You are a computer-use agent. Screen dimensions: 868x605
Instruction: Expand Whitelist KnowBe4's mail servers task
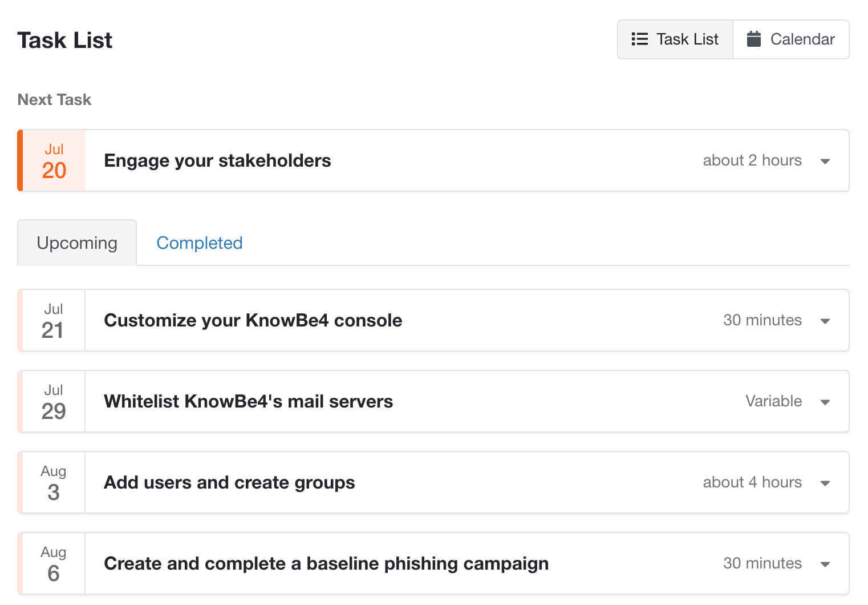[x=825, y=402]
